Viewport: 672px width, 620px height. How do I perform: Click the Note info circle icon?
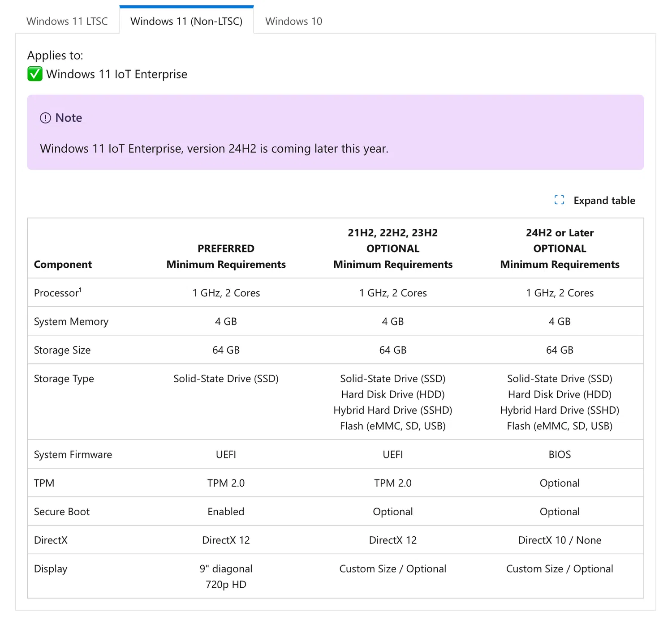tap(45, 118)
